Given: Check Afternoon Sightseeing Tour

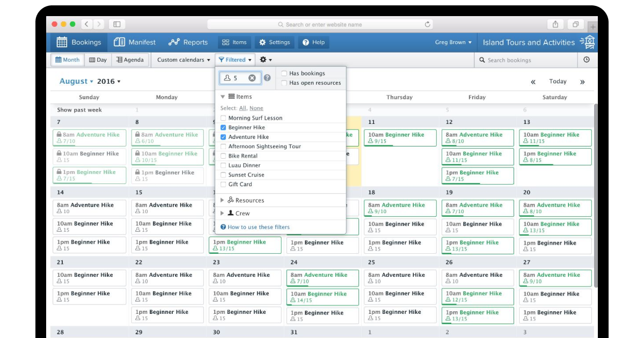Looking at the screenshot, I should (223, 146).
